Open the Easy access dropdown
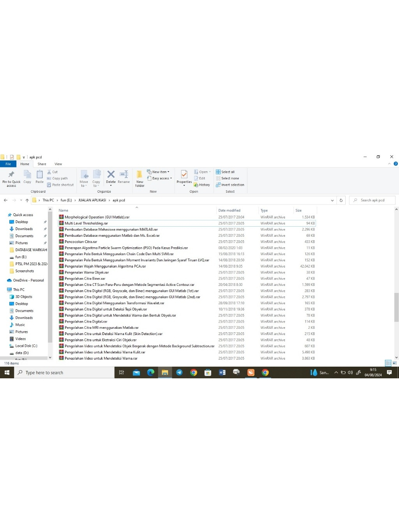The image size is (399, 532). tap(159, 178)
